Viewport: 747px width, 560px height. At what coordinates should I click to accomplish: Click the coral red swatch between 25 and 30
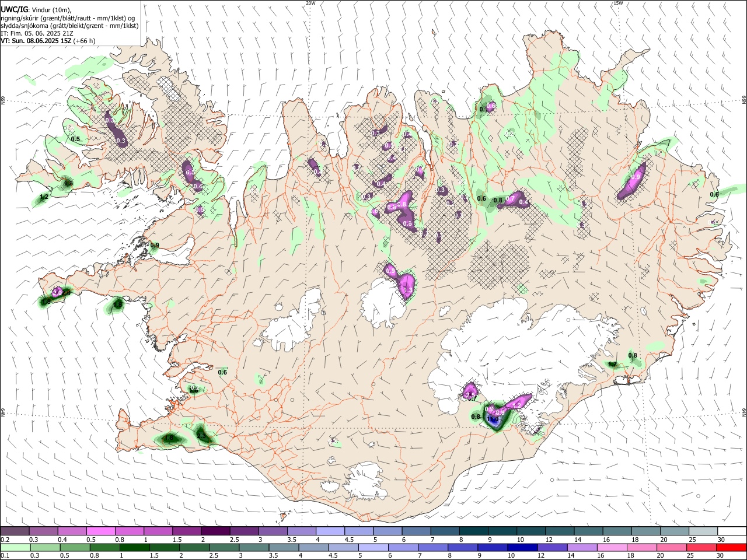(702, 547)
